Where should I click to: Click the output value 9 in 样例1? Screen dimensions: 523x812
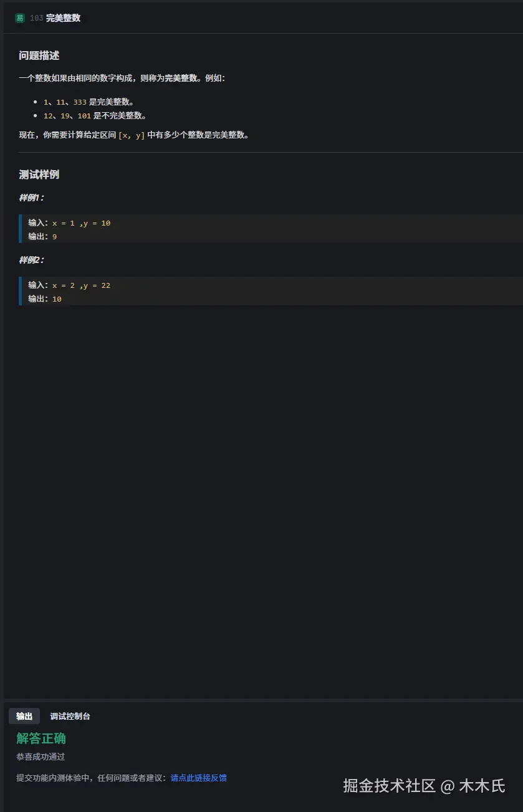pyautogui.click(x=55, y=237)
